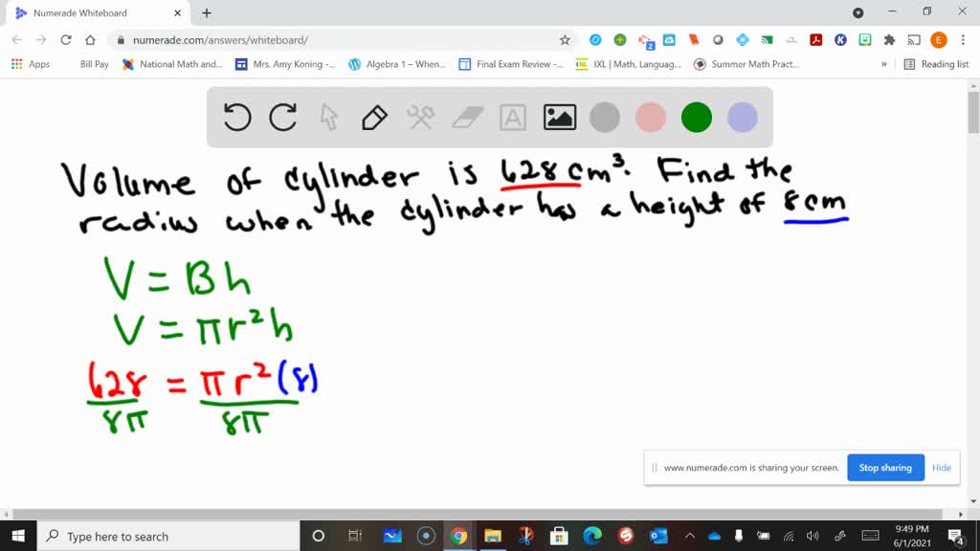Click the Undo arrow on the whiteboard toolbar

coord(235,117)
